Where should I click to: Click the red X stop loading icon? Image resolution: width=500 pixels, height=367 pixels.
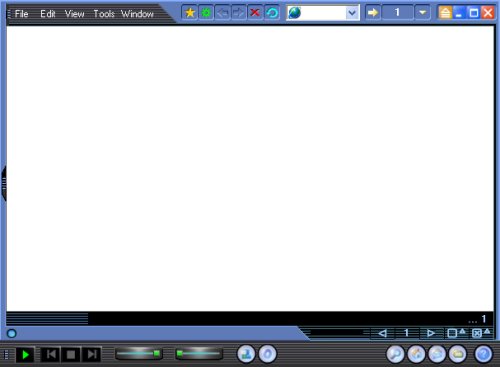click(255, 13)
